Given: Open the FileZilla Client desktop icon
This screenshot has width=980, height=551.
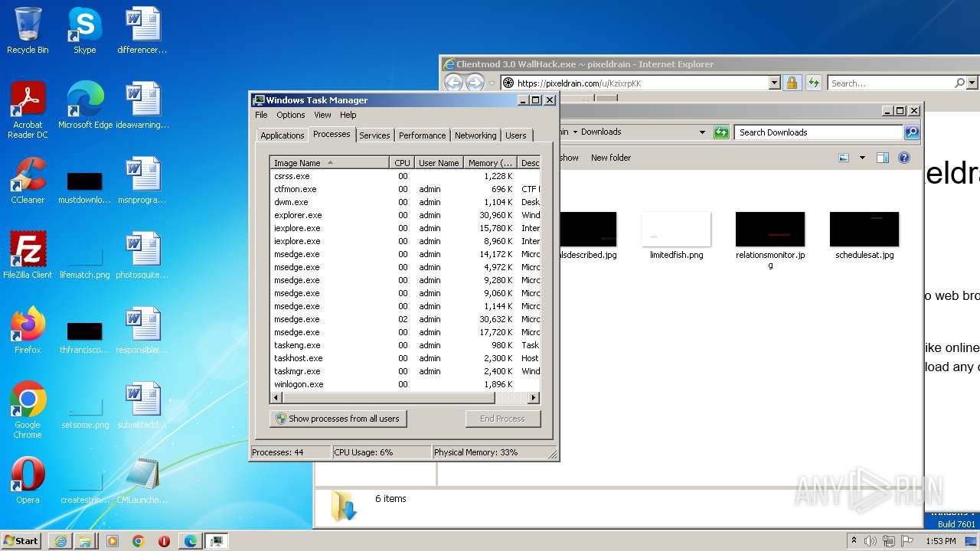Looking at the screenshot, I should (28, 256).
